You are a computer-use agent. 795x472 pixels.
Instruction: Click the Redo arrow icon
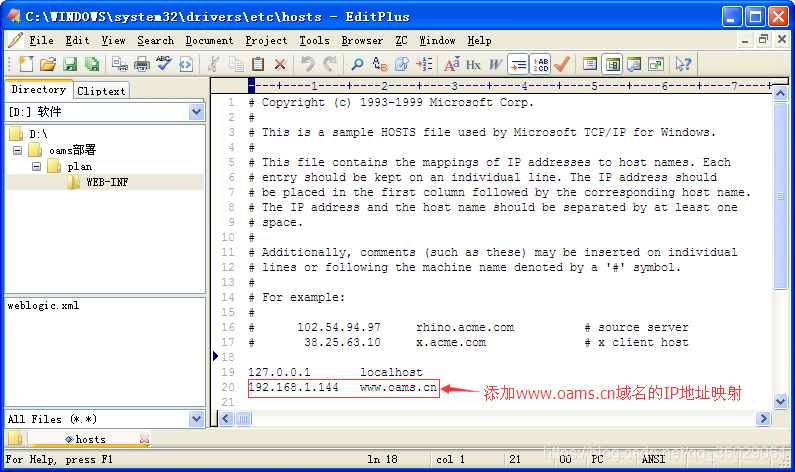(x=330, y=64)
